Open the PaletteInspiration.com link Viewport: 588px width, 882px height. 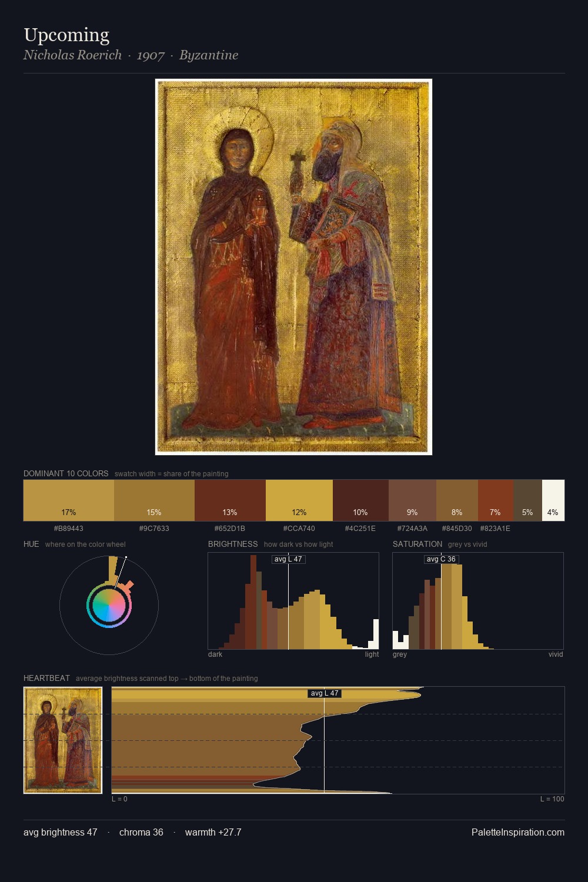tap(518, 832)
